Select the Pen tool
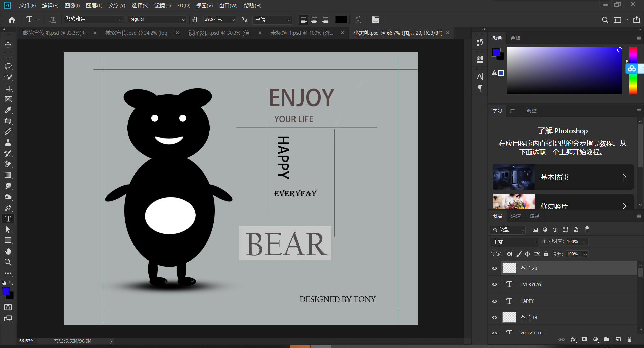Screen dimensions: 644x348 coord(8,208)
